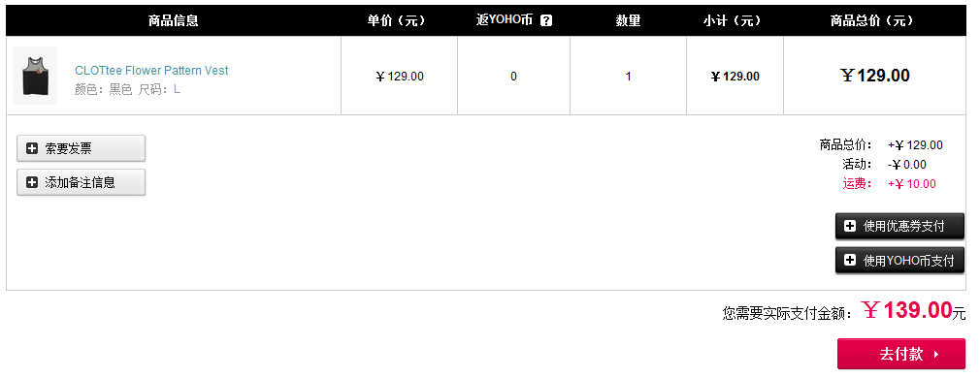This screenshot has height=377, width=980.
Task: Click the ￥139.00 actual payment amount
Action: (x=906, y=309)
